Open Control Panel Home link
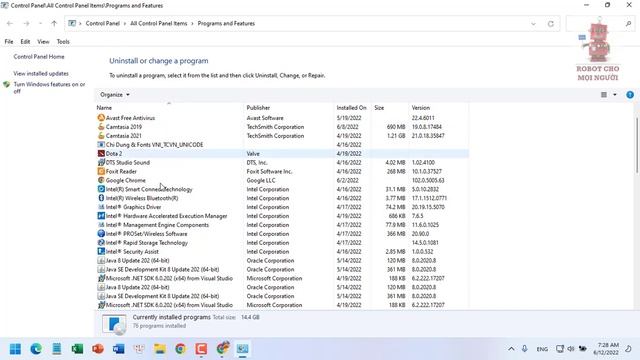The width and height of the screenshot is (640, 360). (39, 57)
